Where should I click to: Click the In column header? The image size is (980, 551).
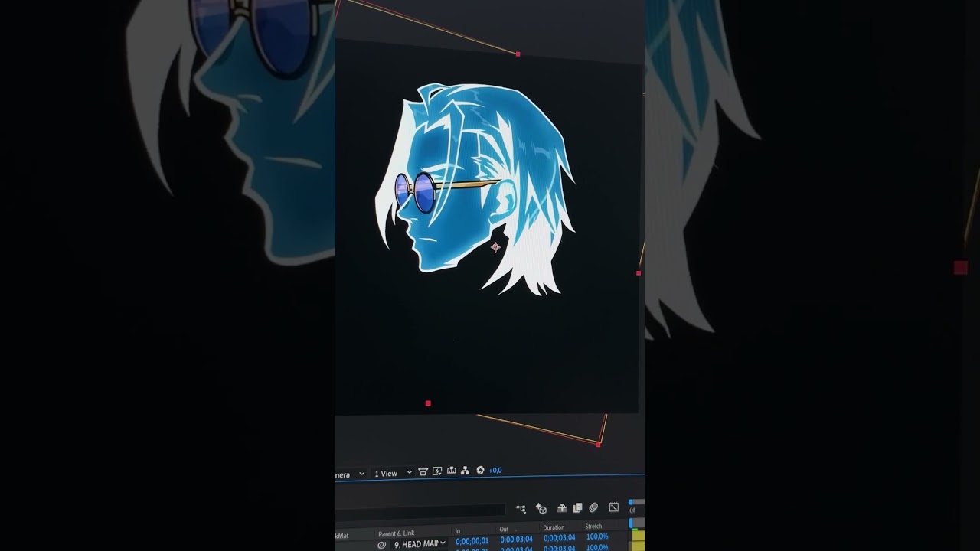pos(458,530)
